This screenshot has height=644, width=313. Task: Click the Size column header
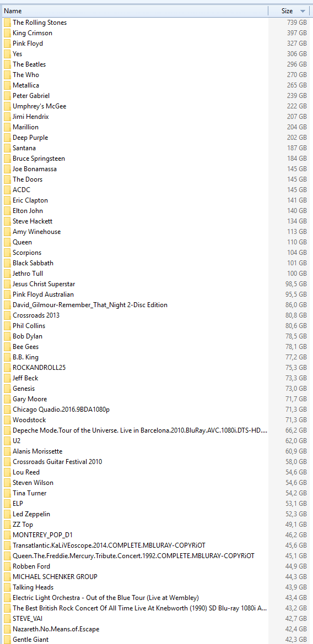(x=290, y=11)
